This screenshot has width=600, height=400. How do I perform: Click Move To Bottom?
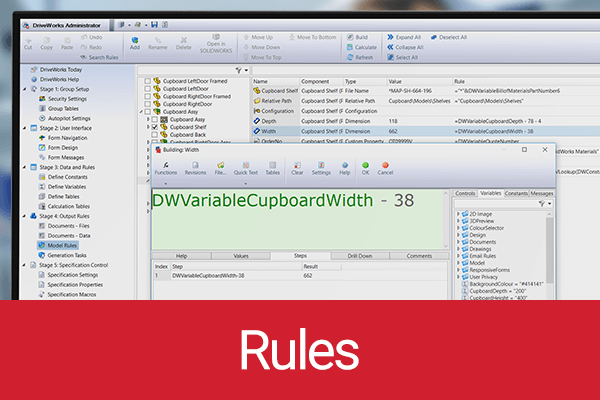312,37
